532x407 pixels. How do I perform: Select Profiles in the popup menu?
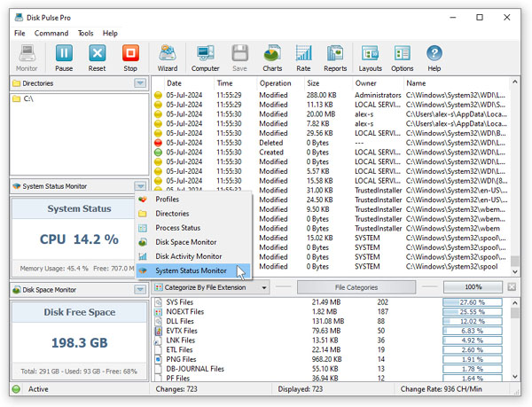[193, 200]
